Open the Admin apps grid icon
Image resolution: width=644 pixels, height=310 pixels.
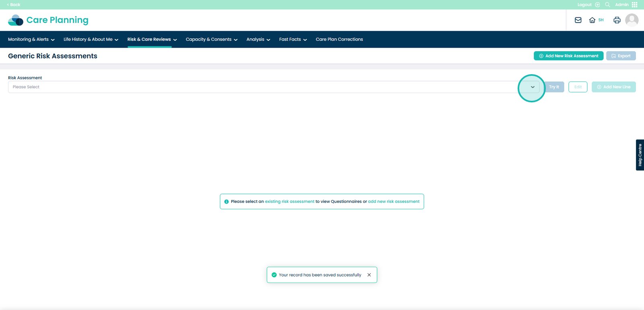pyautogui.click(x=635, y=5)
